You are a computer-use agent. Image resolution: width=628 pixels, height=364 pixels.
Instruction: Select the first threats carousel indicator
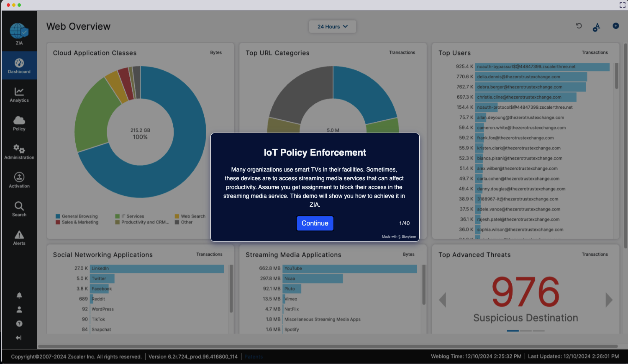click(513, 331)
